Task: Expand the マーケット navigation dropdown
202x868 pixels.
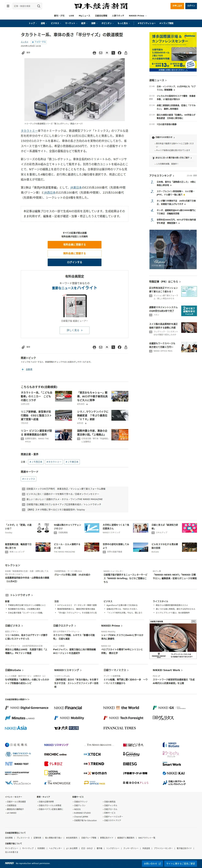Action: (71, 23)
